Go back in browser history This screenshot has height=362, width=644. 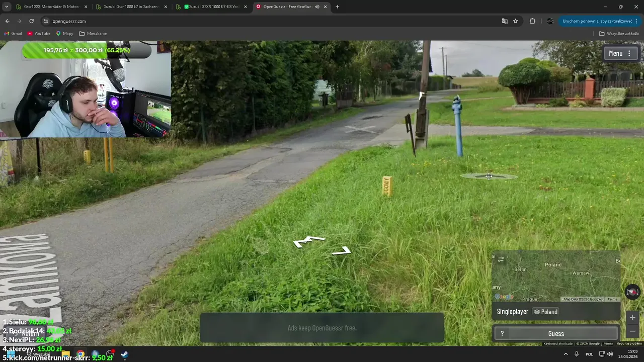pos(7,21)
